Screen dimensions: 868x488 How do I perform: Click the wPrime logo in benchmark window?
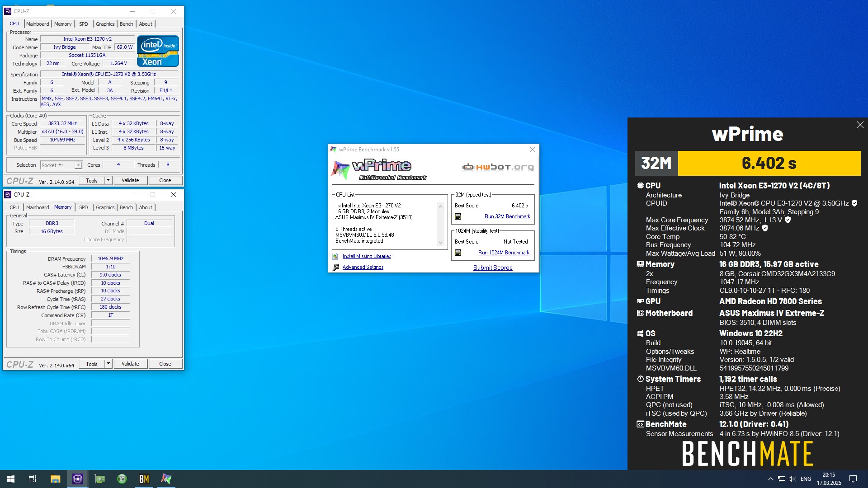(379, 169)
